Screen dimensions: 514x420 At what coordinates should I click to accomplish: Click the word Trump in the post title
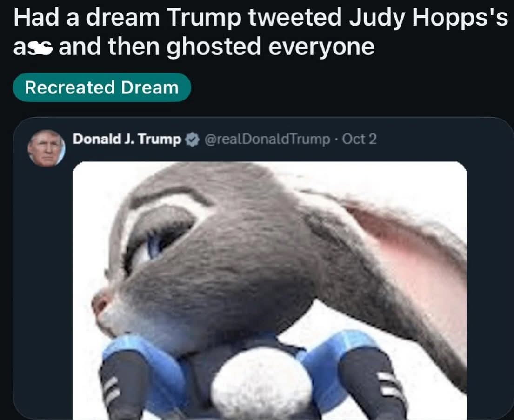click(204, 18)
